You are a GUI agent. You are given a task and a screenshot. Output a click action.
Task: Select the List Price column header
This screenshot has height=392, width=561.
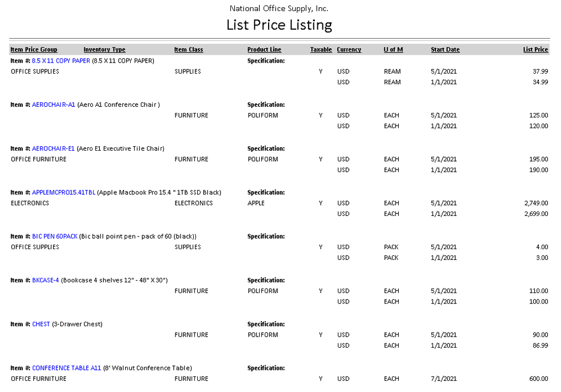click(536, 50)
